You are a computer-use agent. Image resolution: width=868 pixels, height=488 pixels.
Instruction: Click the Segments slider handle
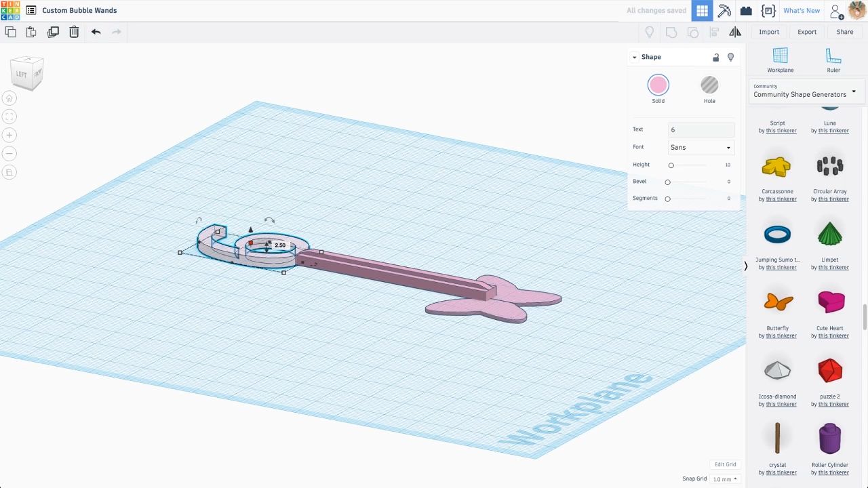click(x=668, y=199)
